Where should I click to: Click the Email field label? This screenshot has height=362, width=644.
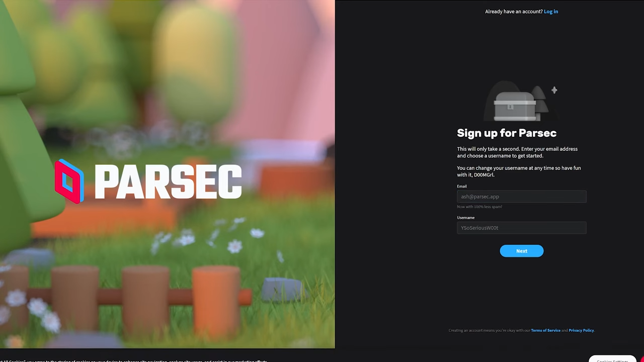[x=462, y=186]
